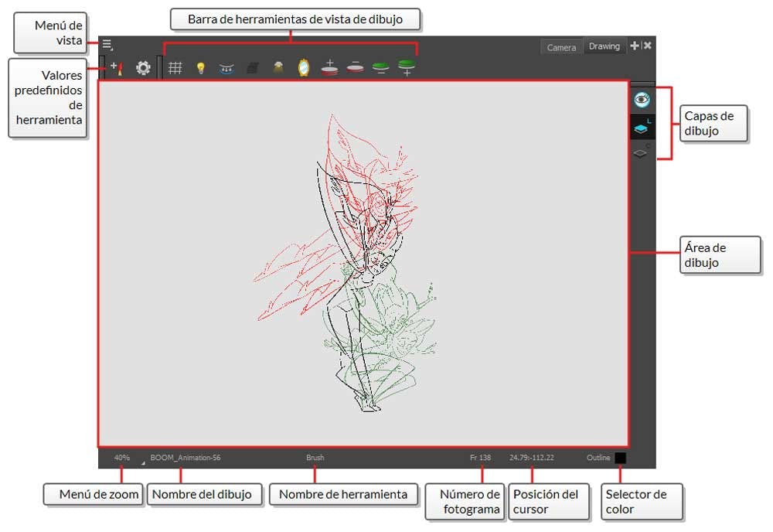
Task: Add previous drawing with red plus icon
Action: (x=329, y=68)
